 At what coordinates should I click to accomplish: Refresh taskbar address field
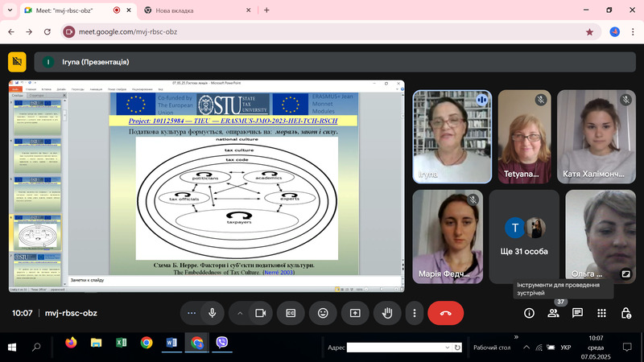(457, 348)
